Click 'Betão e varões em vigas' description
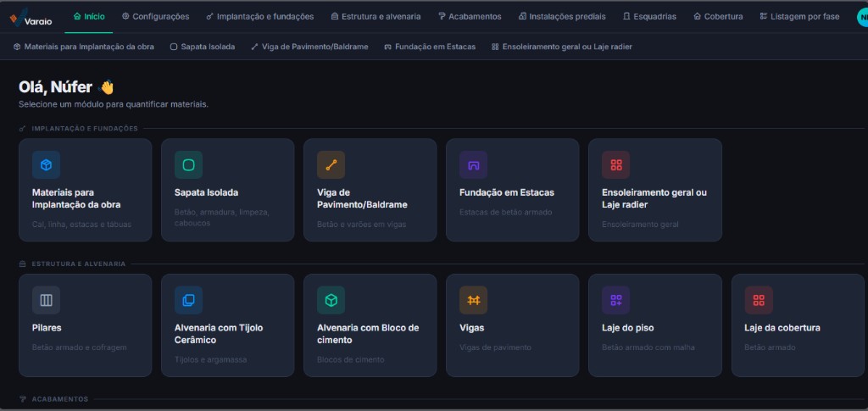This screenshot has height=411, width=868. [x=361, y=225]
